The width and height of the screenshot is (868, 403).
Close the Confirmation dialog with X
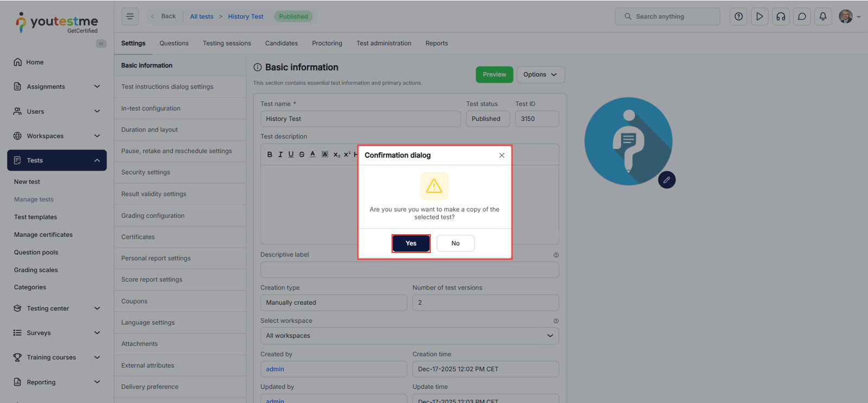(502, 155)
